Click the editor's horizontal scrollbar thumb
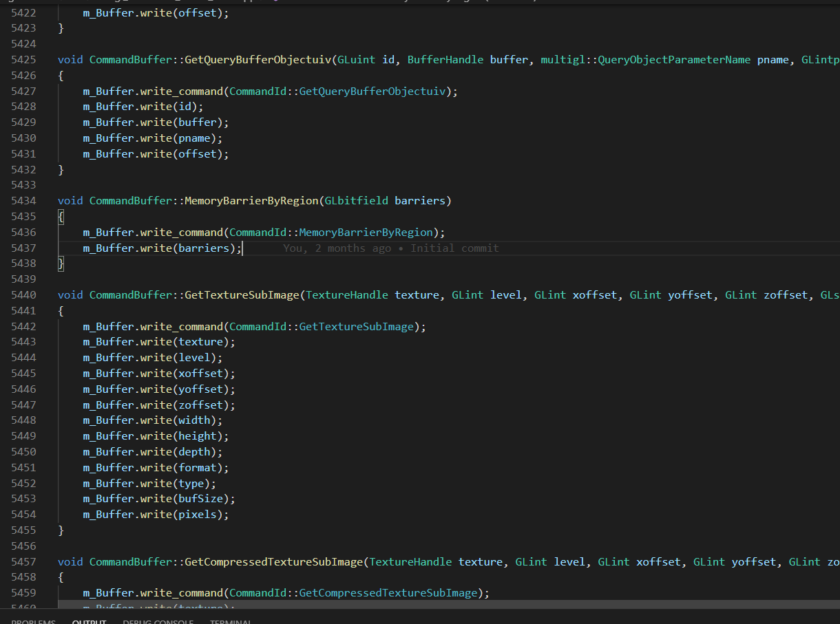Image resolution: width=840 pixels, height=624 pixels. click(x=449, y=604)
